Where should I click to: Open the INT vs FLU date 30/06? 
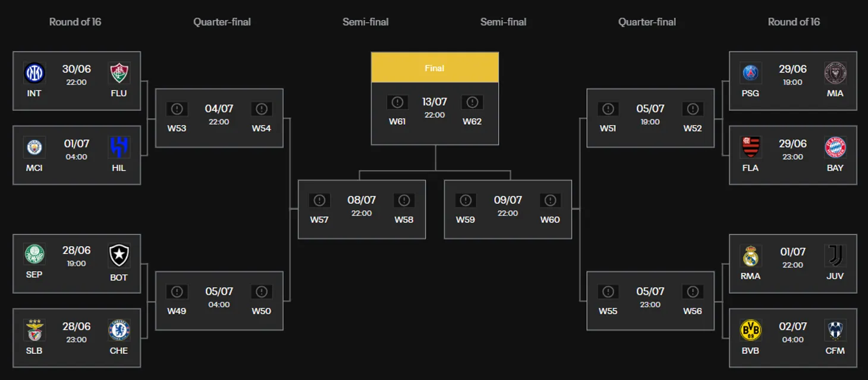tap(77, 69)
